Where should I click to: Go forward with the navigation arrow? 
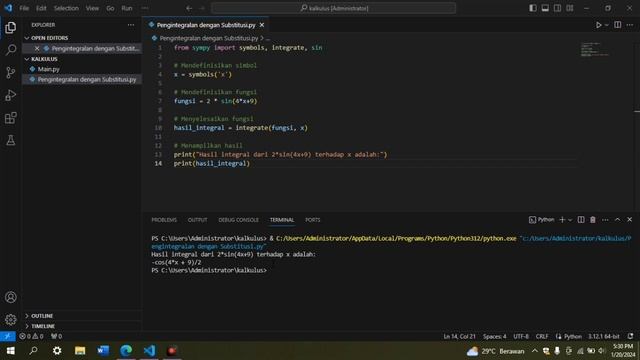point(202,8)
